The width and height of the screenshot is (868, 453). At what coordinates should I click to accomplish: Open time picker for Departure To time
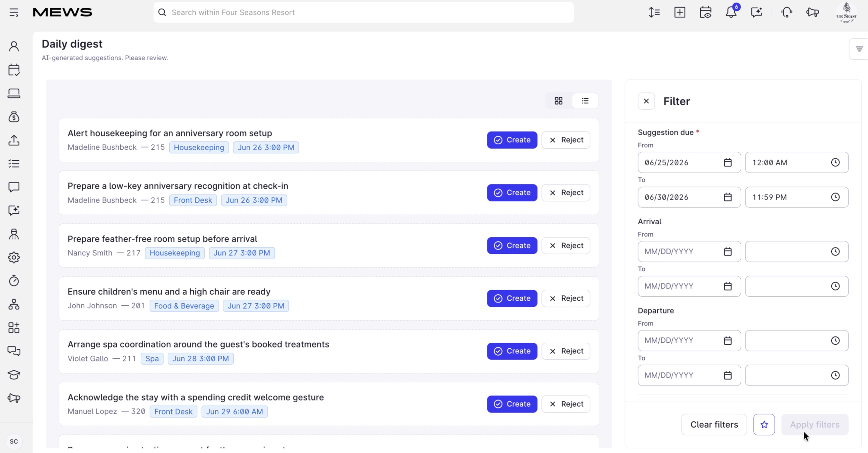tap(835, 375)
